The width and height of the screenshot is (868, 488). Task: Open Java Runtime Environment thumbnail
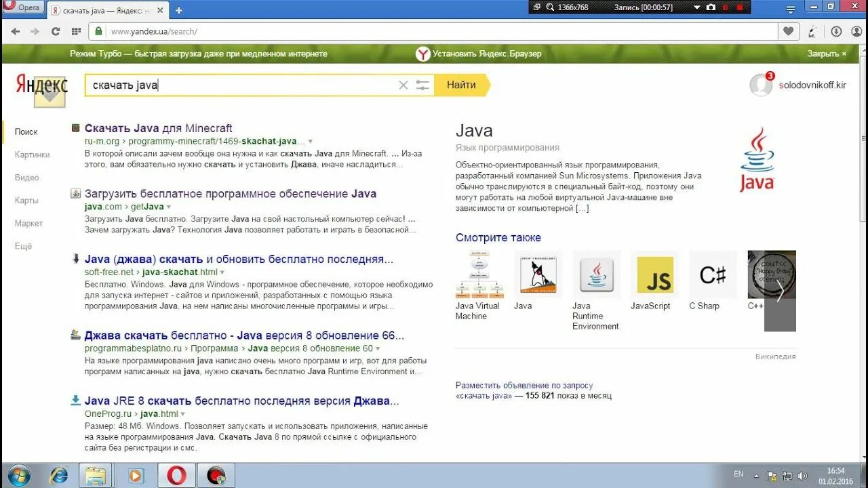(597, 274)
